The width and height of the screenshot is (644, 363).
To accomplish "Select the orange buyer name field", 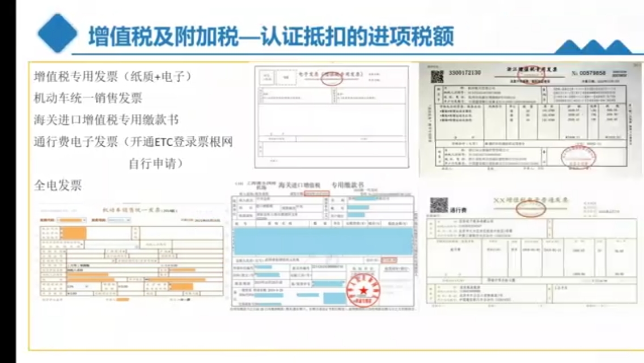I will click(74, 232).
